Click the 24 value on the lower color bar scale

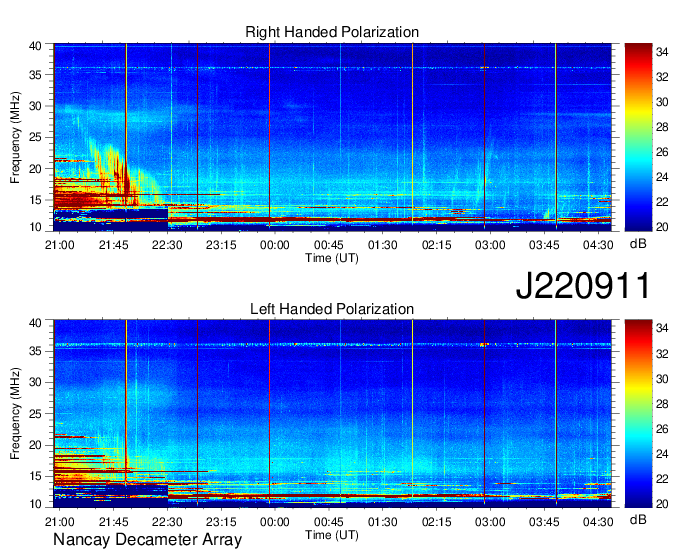tap(662, 454)
